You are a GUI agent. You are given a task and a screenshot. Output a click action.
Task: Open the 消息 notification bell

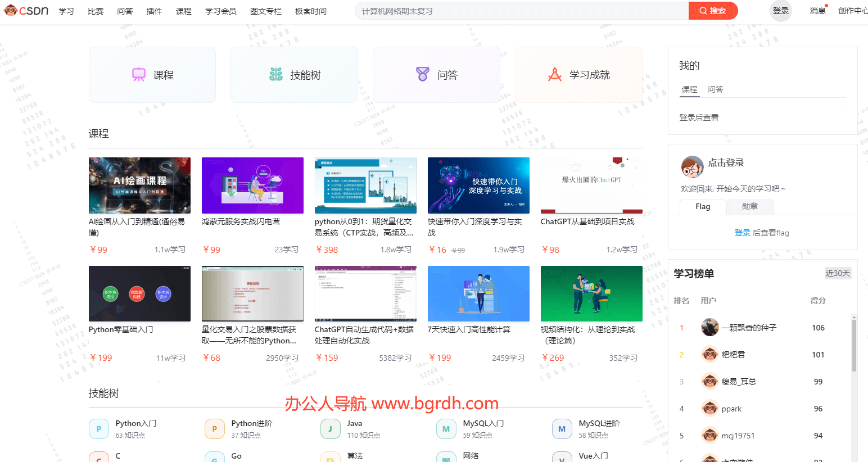818,10
